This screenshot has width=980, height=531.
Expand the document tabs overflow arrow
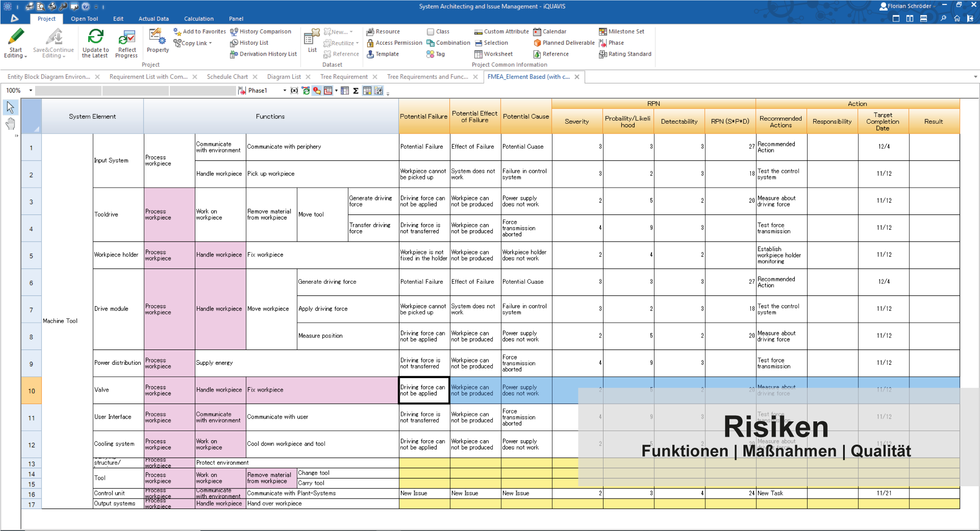pyautogui.click(x=975, y=77)
